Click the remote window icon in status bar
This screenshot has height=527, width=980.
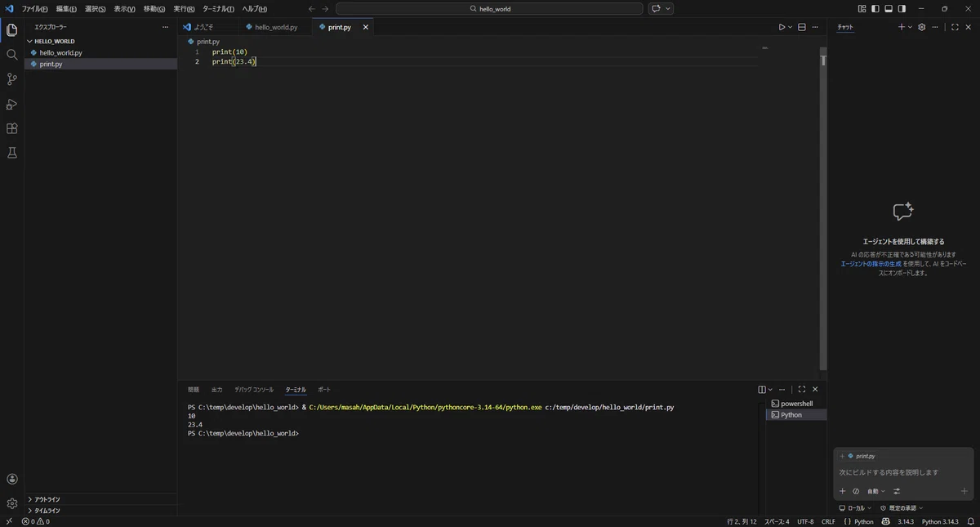[x=9, y=521]
